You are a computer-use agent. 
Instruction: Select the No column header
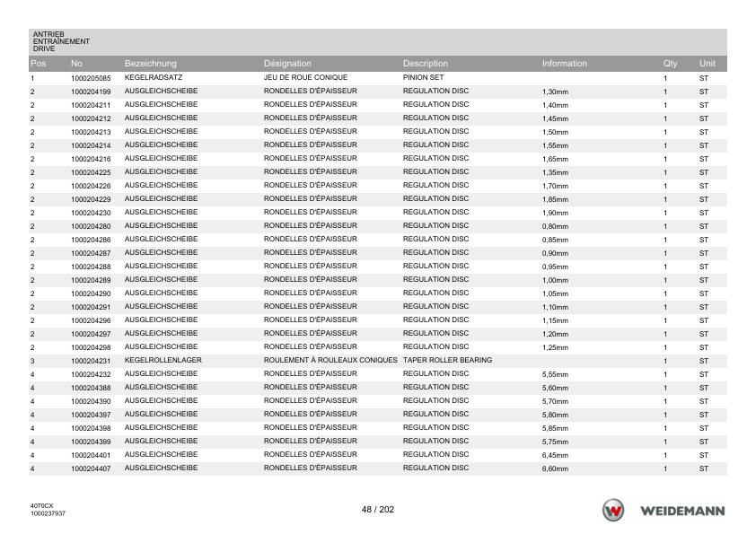pos(76,63)
